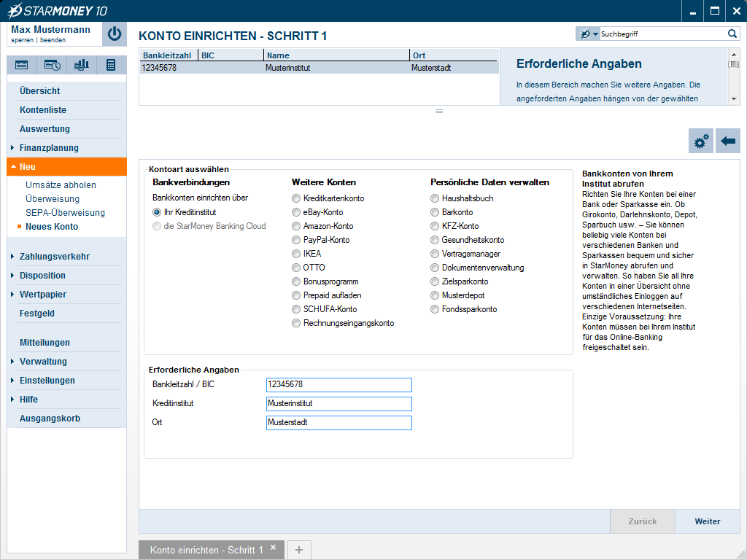Click the power icon beside Max Mustermann
This screenshot has width=747, height=560.
coord(115,34)
